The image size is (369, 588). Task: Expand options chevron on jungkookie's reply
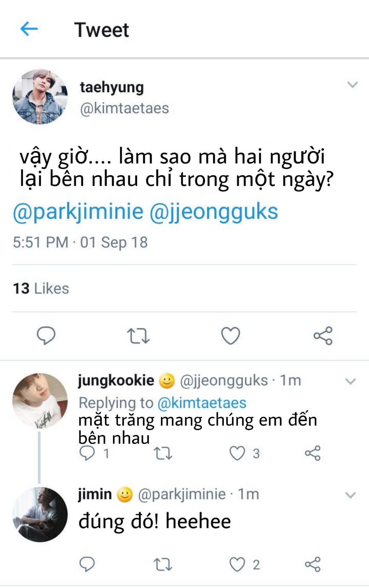[351, 381]
